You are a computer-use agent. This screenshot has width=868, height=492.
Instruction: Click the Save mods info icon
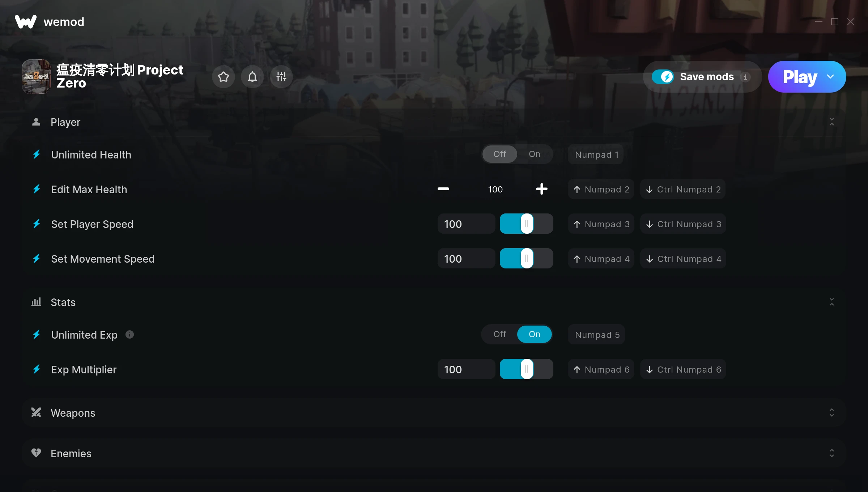pos(745,77)
